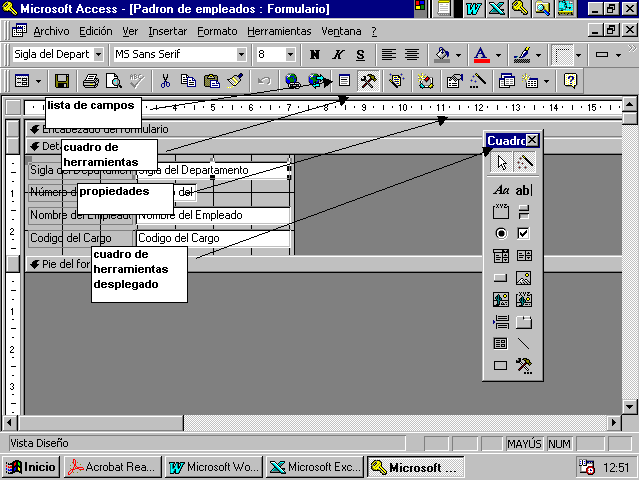The width and height of the screenshot is (639, 480).
Task: Select the Label (Aa) tool in toolbox
Action: click(501, 190)
